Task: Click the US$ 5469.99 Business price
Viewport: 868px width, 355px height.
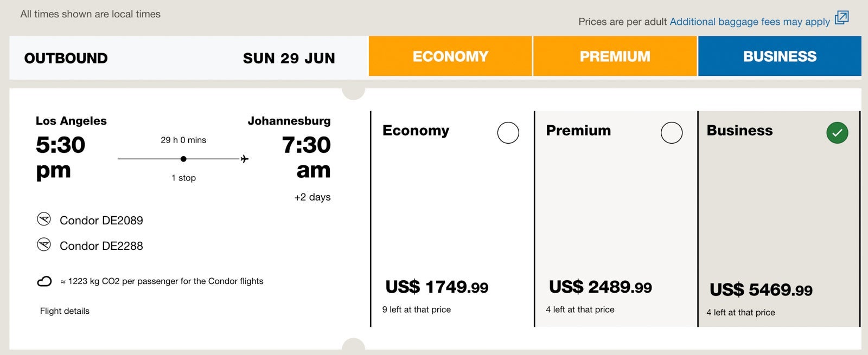Action: [761, 290]
